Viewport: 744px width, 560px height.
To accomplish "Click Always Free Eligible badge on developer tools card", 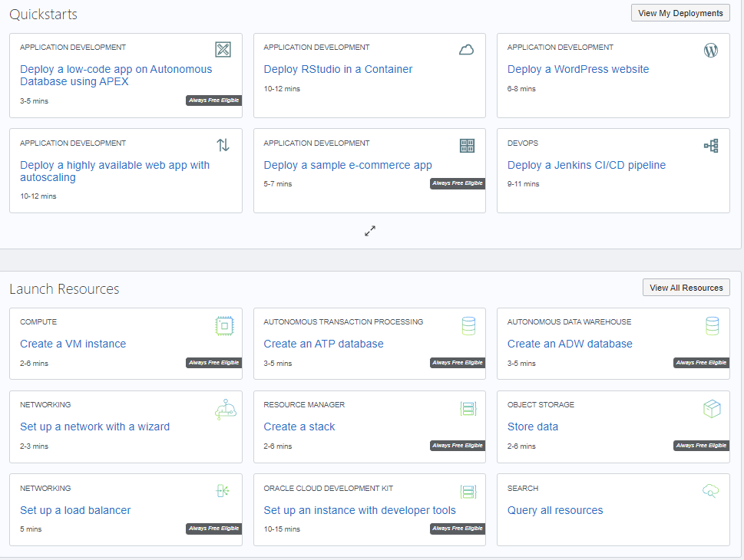I will click(x=458, y=529).
